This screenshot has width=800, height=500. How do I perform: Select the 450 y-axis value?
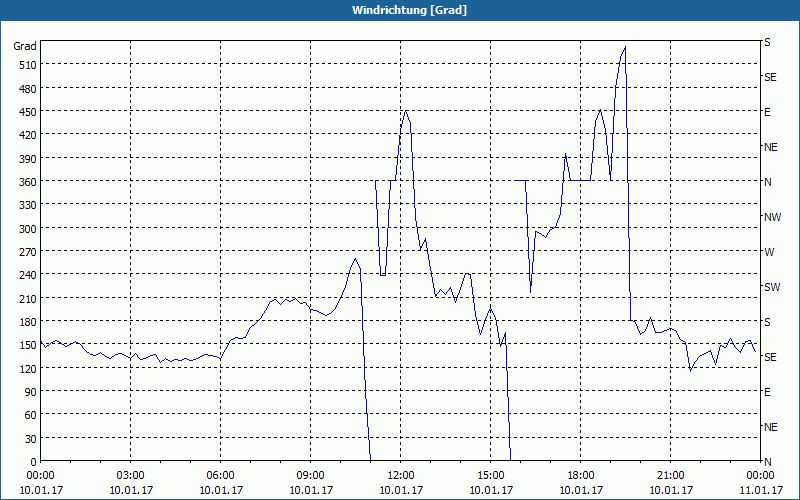[28, 112]
